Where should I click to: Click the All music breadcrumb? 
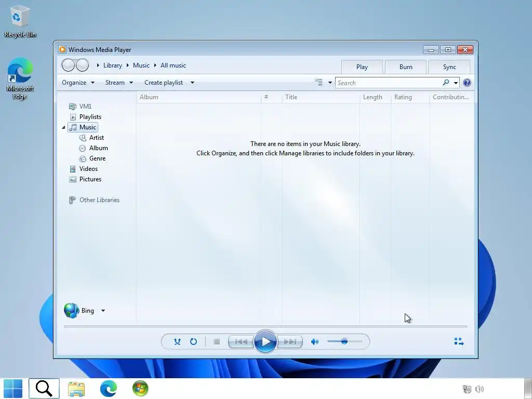(x=173, y=65)
